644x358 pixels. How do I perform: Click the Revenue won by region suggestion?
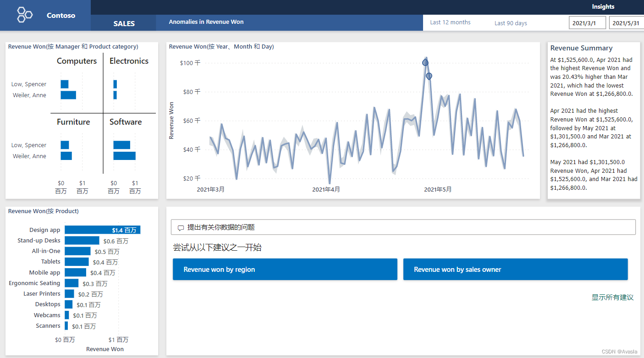285,269
